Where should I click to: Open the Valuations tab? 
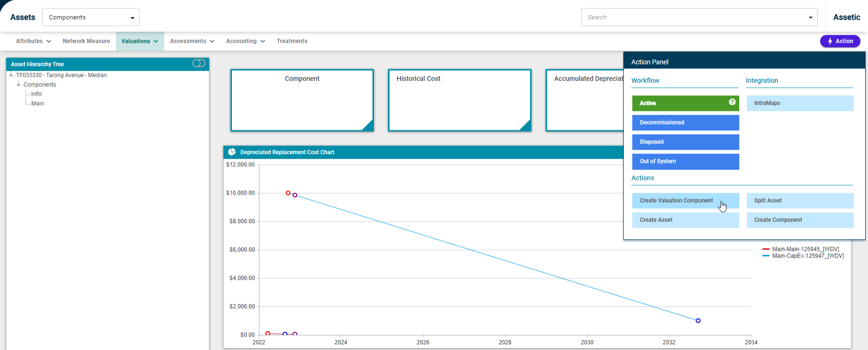click(x=140, y=41)
